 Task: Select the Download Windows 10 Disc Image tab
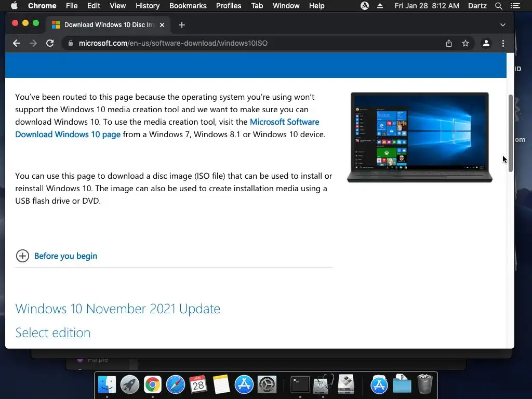coord(108,25)
